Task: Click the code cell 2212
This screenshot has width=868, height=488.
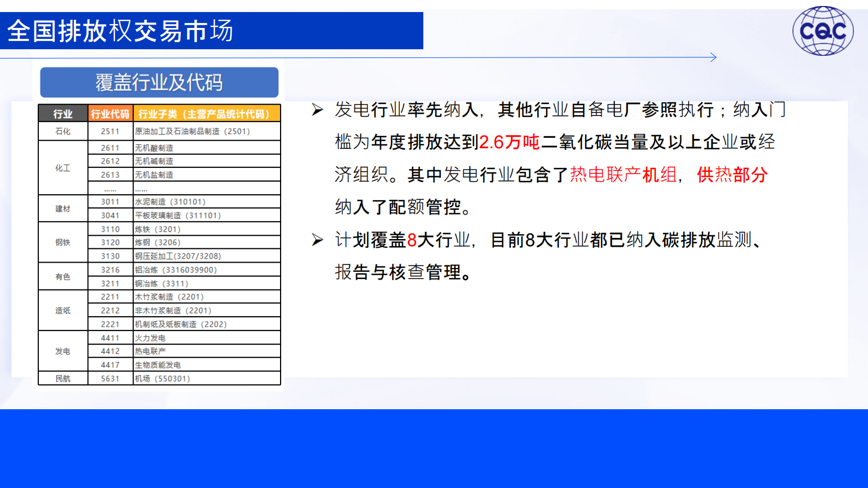Action: (110, 310)
